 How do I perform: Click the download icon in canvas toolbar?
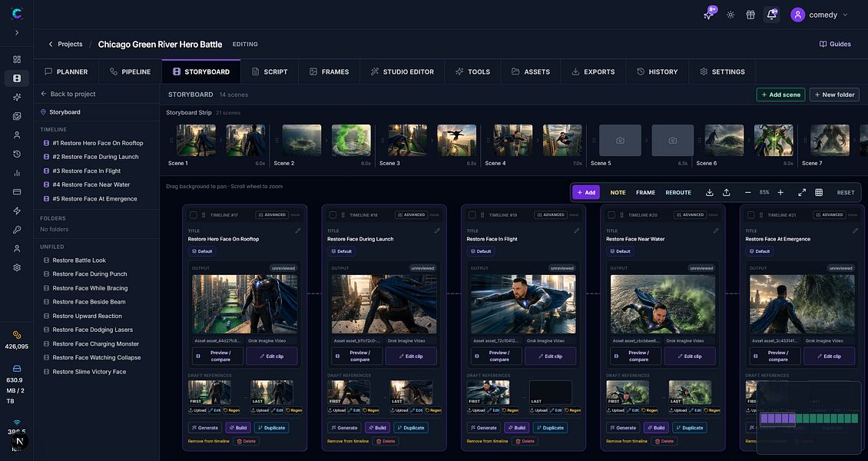[x=709, y=193]
